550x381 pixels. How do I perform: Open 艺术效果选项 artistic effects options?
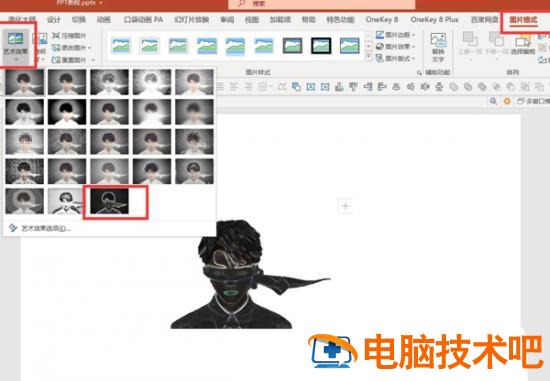[39, 228]
